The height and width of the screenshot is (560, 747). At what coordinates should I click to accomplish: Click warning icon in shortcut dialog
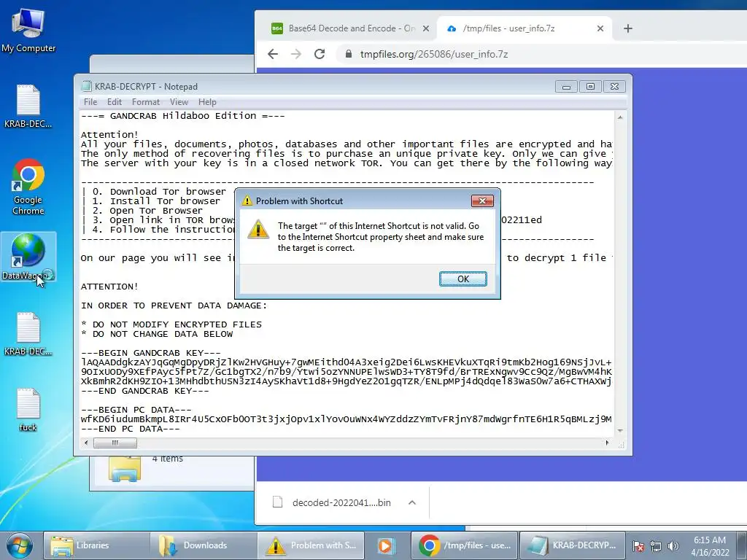258,229
